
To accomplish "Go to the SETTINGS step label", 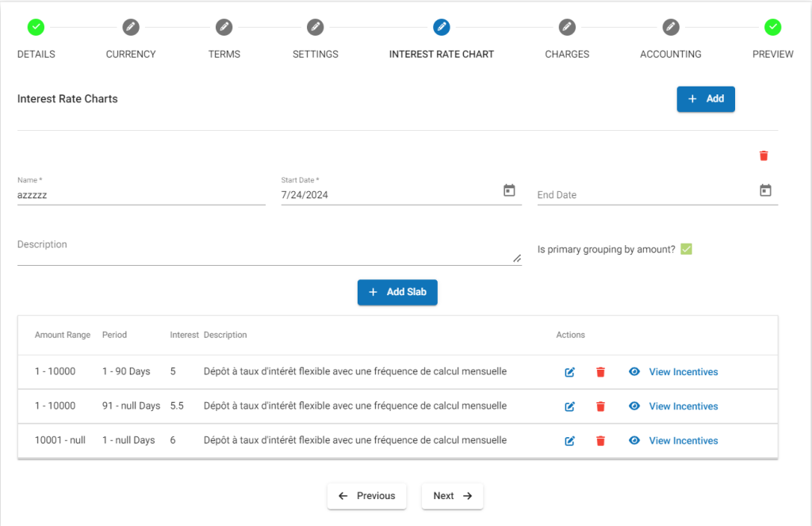I will [x=316, y=54].
